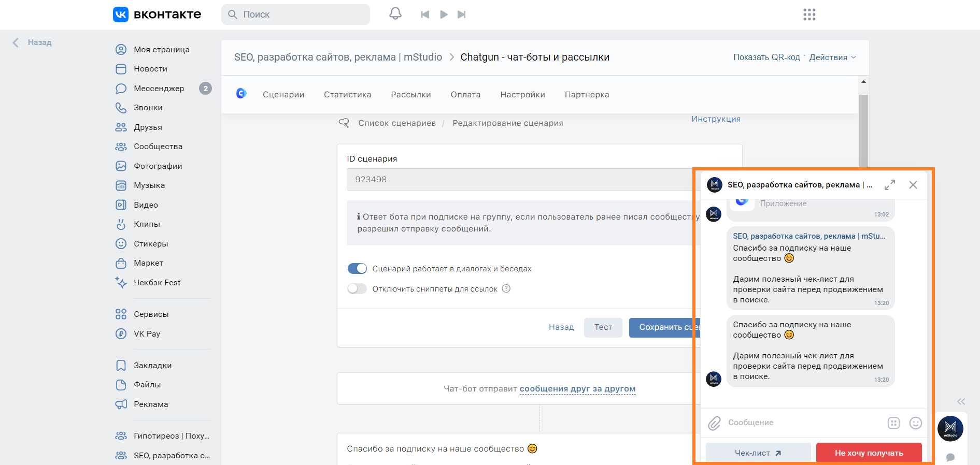This screenshot has width=980, height=465.
Task: Open the Стикеры icon
Action: 121,244
